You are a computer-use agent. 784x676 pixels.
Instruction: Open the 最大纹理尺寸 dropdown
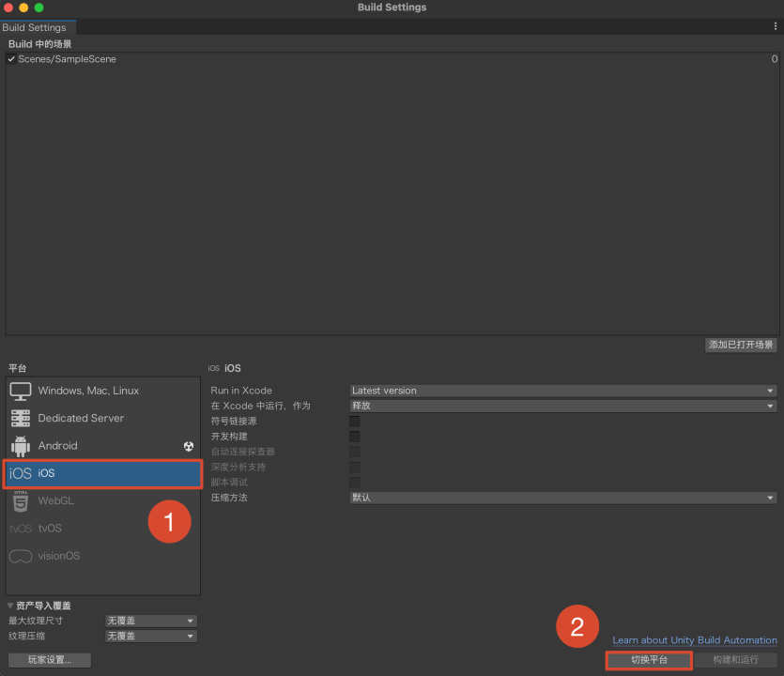click(151, 621)
